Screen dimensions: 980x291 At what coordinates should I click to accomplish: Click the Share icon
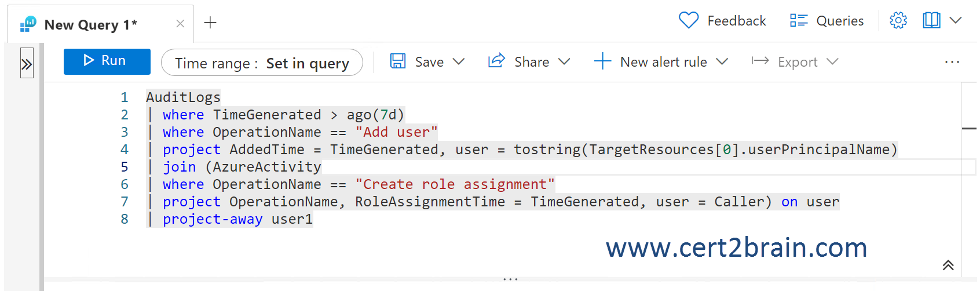click(x=496, y=61)
